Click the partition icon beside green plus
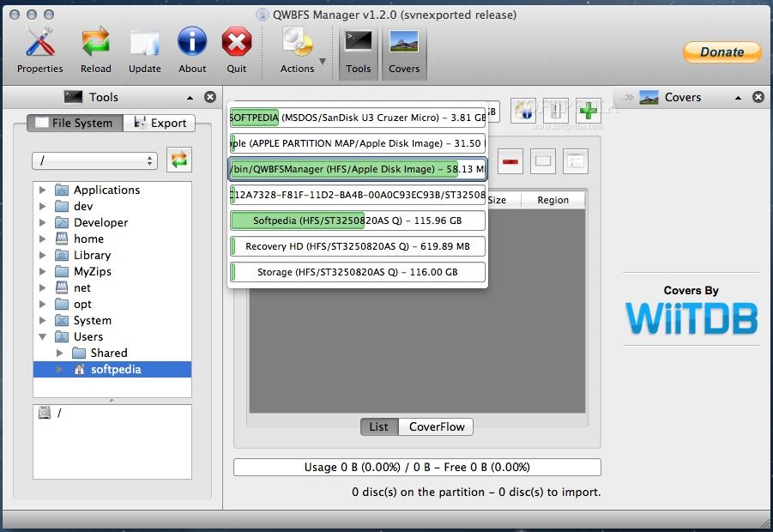 (556, 110)
